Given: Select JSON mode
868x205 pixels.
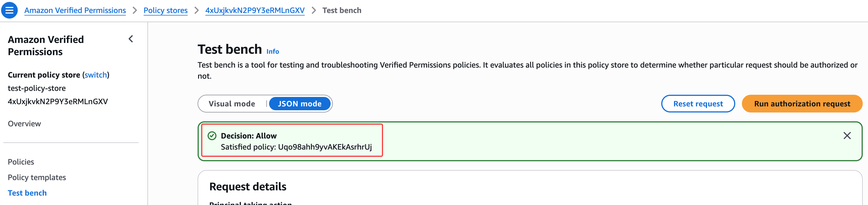Looking at the screenshot, I should [x=299, y=104].
